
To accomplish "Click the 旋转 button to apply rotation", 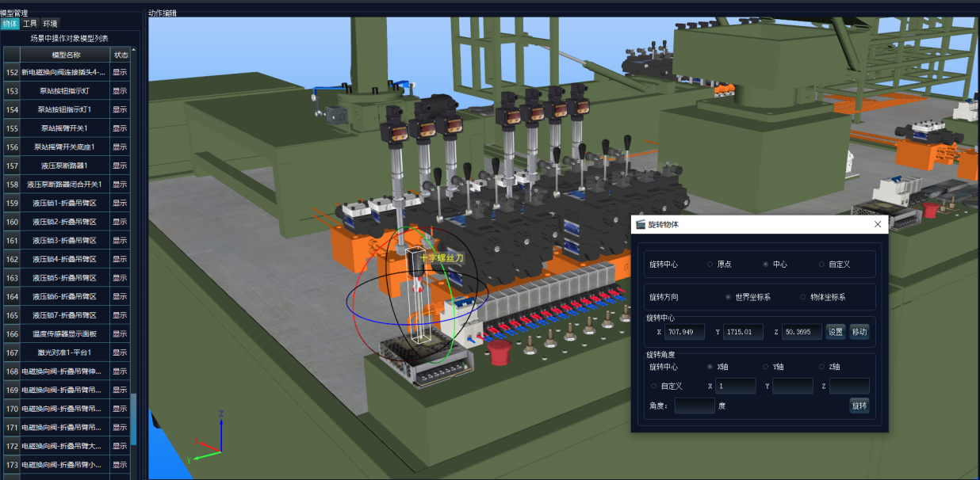I will 859,406.
